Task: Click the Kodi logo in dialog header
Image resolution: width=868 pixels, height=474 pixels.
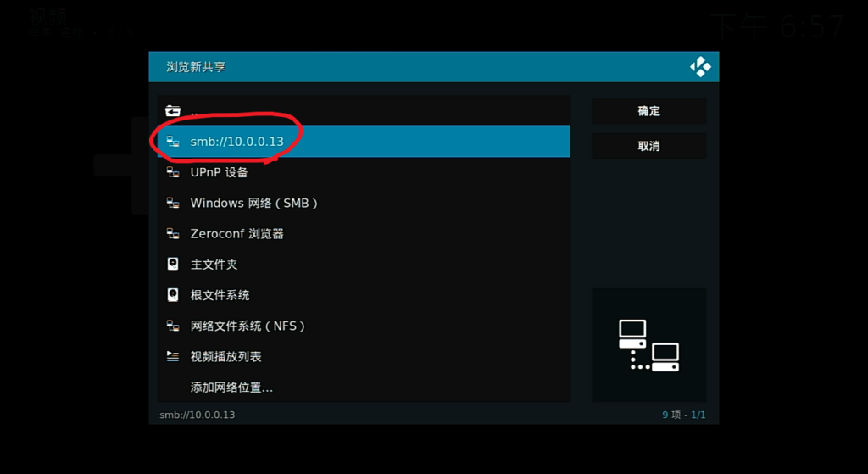Action: tap(700, 66)
